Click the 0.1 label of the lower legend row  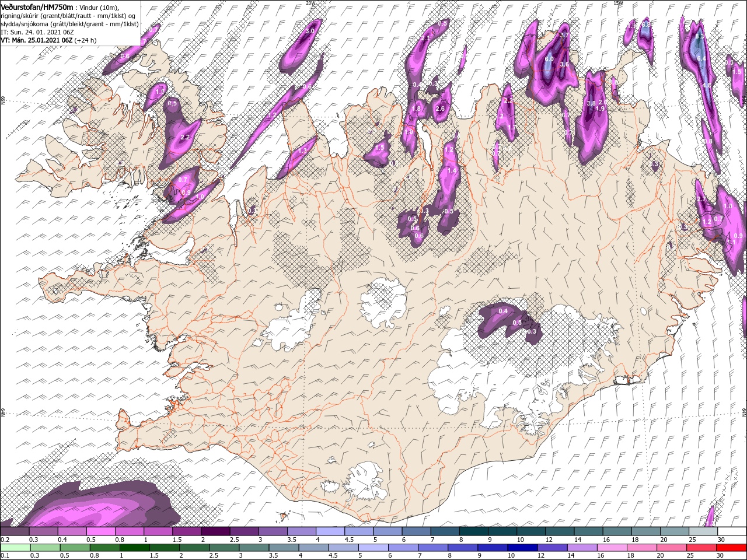pos(5,555)
